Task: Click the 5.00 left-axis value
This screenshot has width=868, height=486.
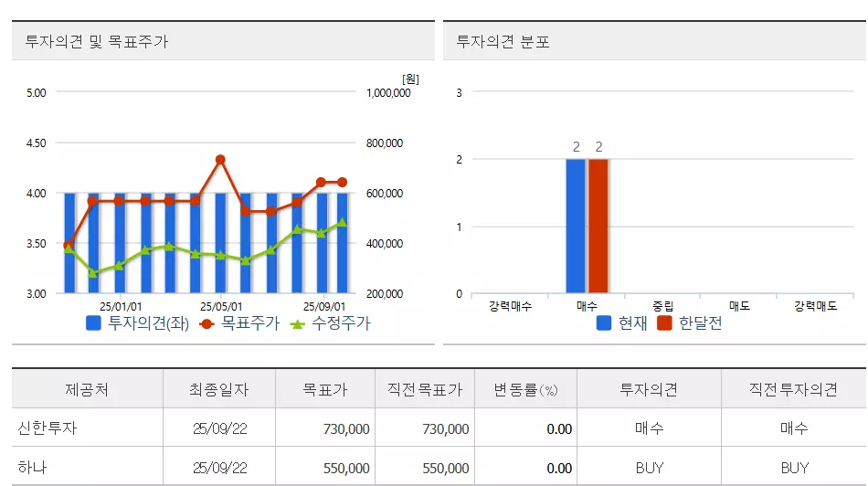Action: pos(37,92)
